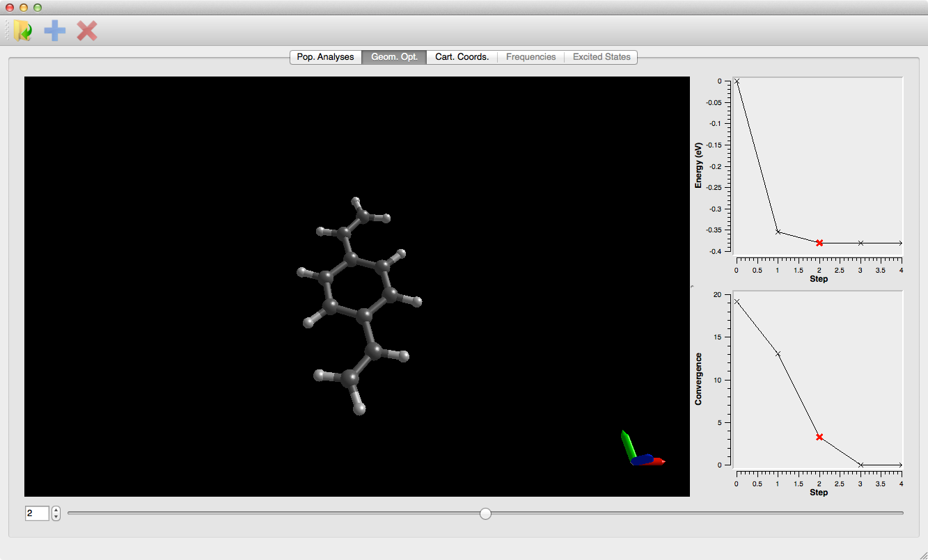
Task: Pick the step 3 point in Convergence plot
Action: pos(860,465)
